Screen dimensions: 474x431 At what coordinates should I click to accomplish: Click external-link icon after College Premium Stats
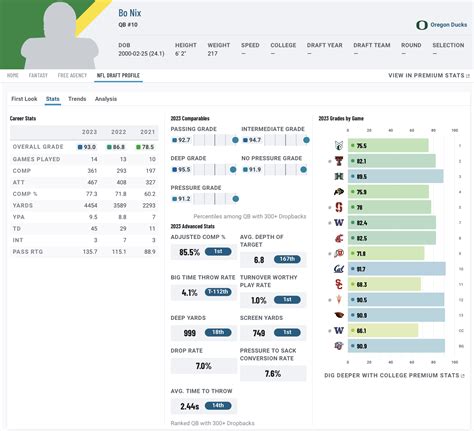tap(463, 376)
